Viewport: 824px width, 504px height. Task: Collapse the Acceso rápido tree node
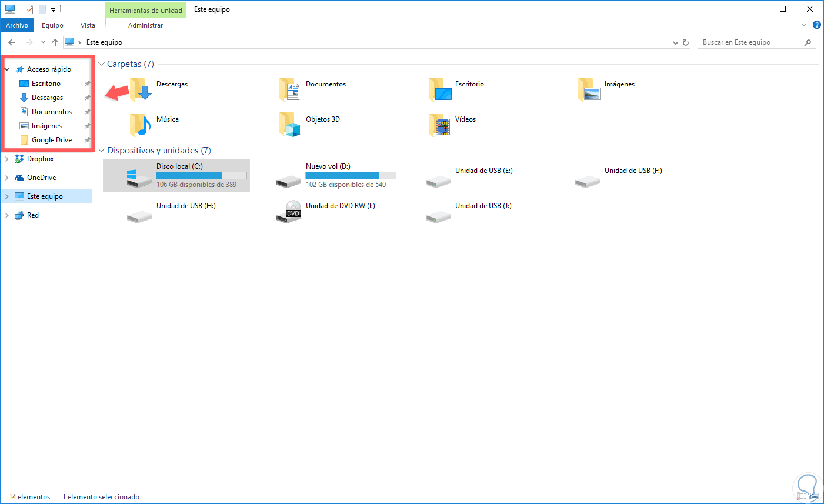coord(7,69)
